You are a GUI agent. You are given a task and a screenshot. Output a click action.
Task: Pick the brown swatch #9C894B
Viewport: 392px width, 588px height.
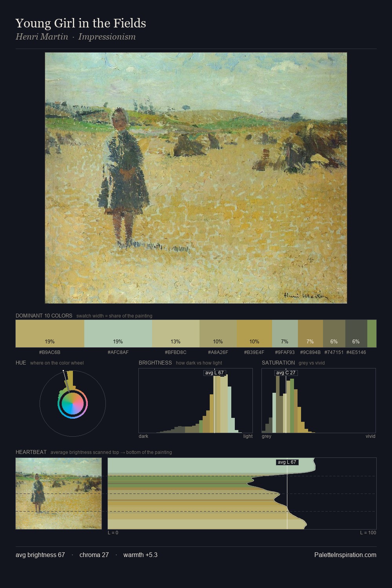310,334
